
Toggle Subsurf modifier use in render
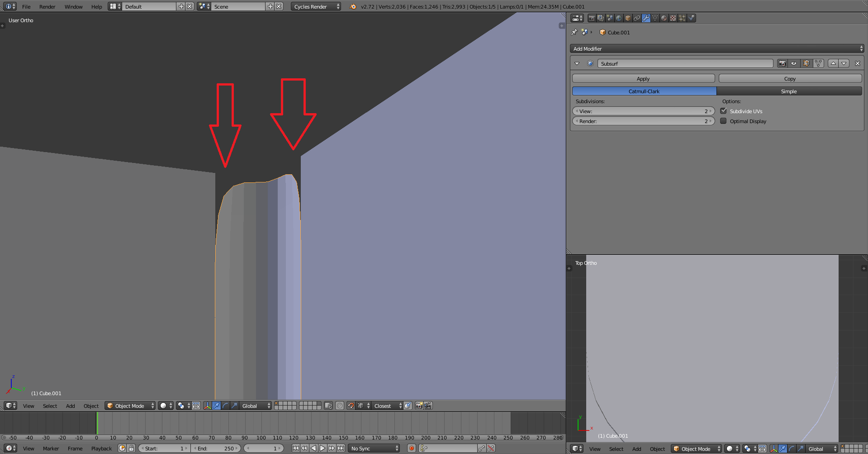pyautogui.click(x=783, y=63)
